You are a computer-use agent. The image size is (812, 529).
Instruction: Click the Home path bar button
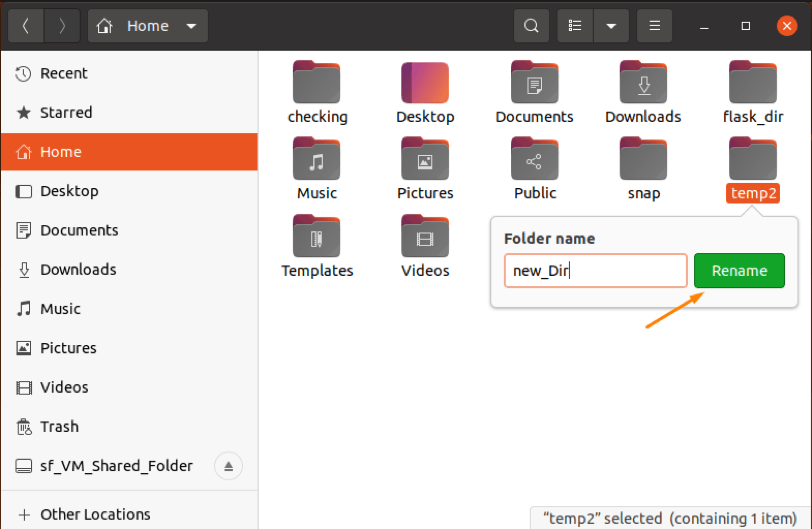[148, 25]
